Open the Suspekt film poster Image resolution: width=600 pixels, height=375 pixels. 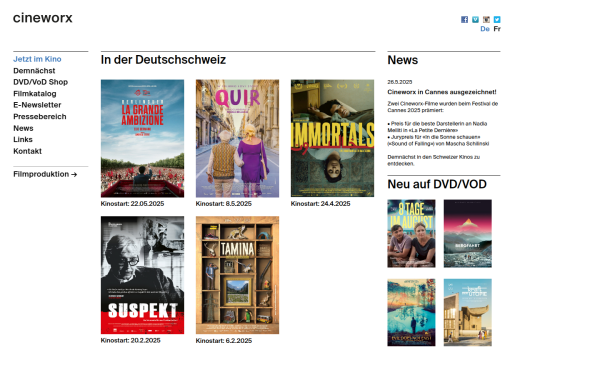[142, 275]
